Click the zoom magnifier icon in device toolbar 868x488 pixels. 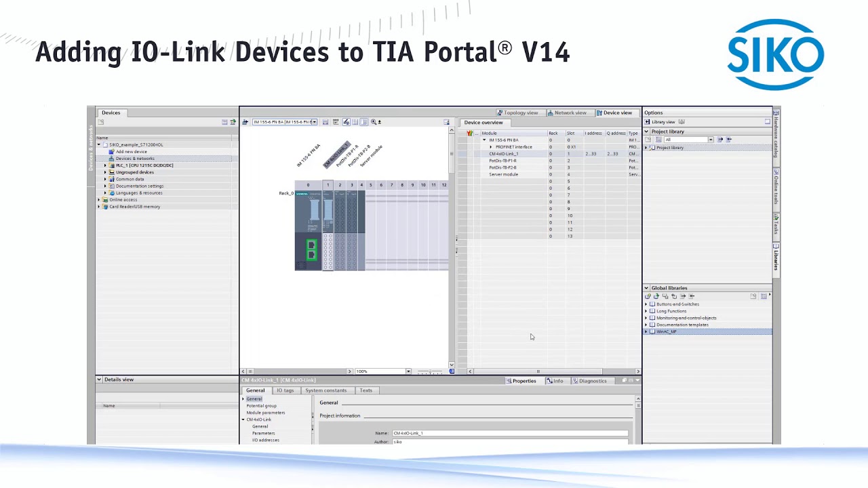coord(373,122)
